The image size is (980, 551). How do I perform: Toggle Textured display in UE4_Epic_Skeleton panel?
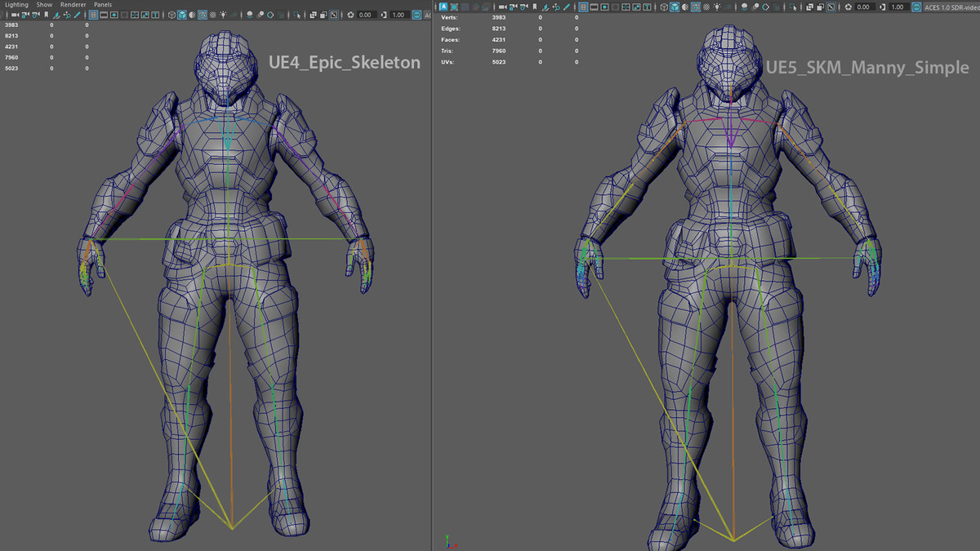coord(213,15)
